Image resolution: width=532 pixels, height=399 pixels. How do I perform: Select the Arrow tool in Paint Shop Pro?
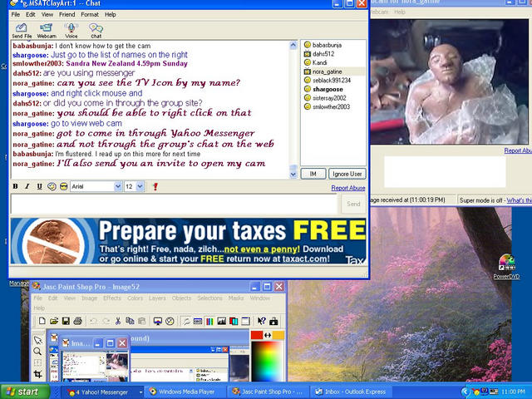(x=37, y=340)
